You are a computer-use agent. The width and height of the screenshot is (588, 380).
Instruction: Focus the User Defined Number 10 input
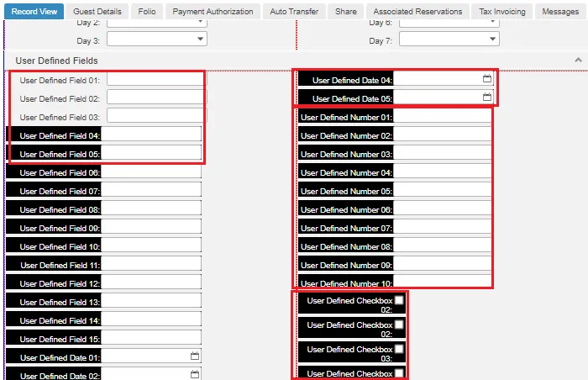click(443, 282)
